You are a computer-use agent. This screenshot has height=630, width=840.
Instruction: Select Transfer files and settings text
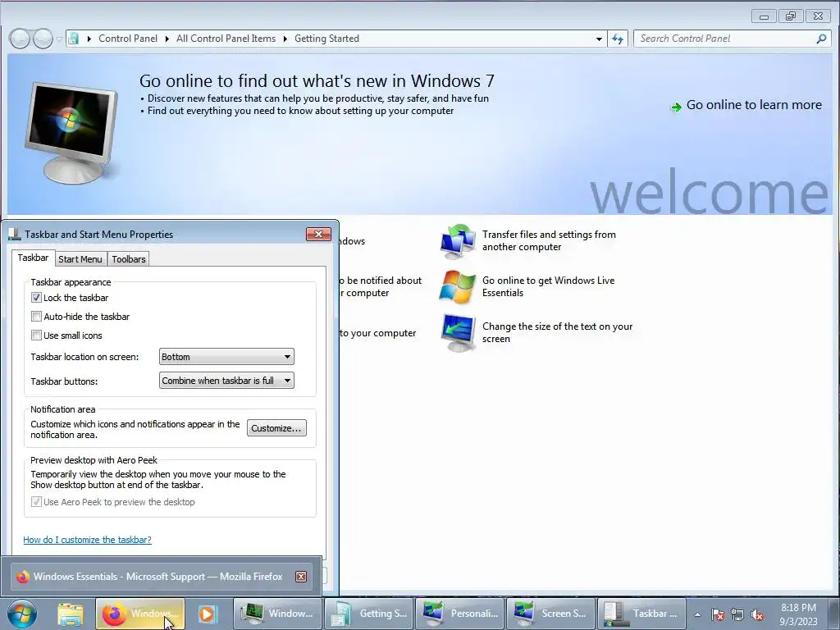tap(549, 240)
